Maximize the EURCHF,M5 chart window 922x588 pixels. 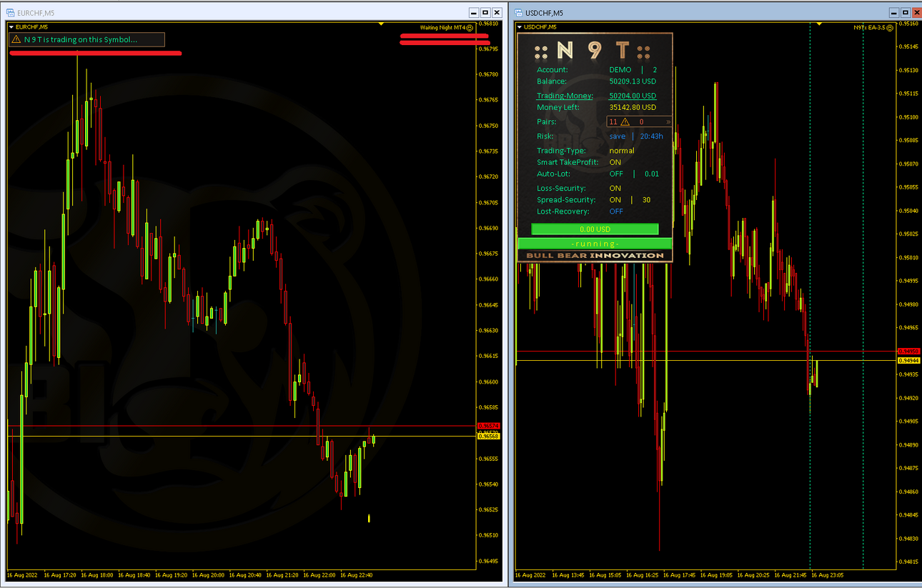[485, 13]
